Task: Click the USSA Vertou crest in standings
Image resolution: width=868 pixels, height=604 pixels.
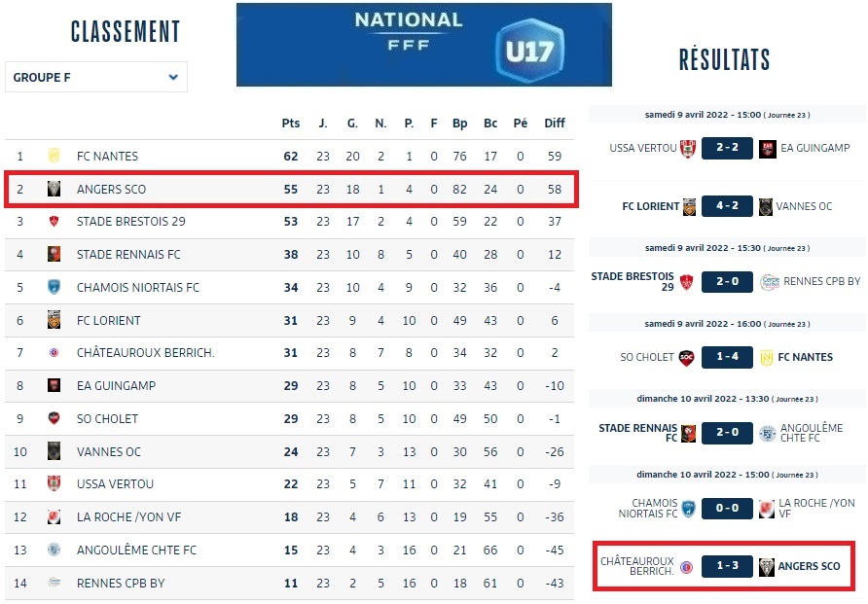Action: click(54, 483)
